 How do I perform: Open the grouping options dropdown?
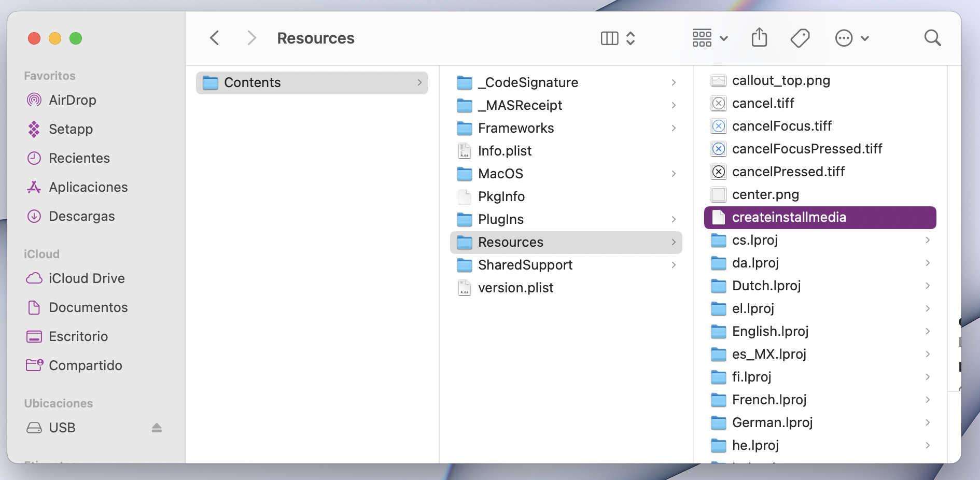(710, 38)
